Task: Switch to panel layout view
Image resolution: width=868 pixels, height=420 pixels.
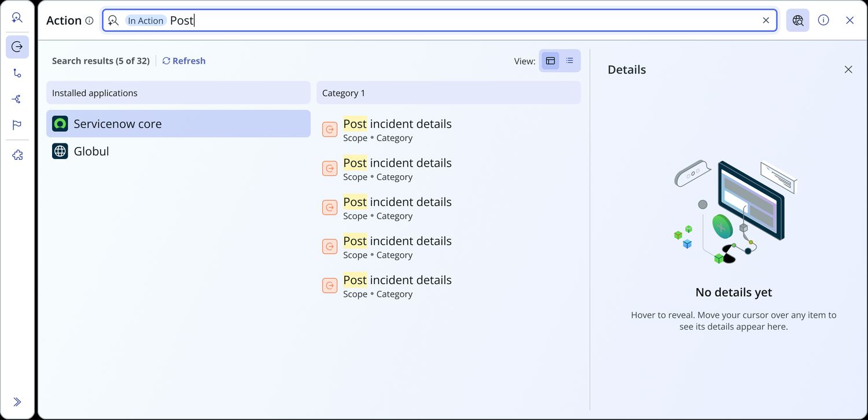Action: [550, 61]
